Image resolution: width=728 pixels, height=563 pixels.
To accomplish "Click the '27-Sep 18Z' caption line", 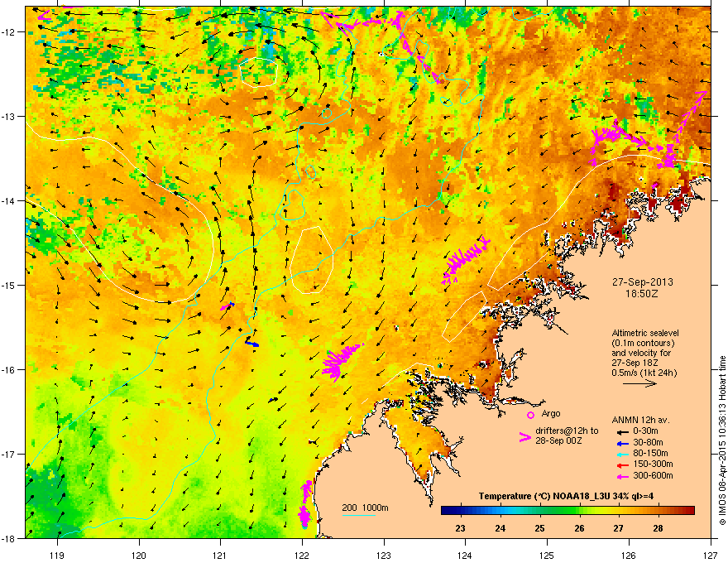I will [x=634, y=363].
